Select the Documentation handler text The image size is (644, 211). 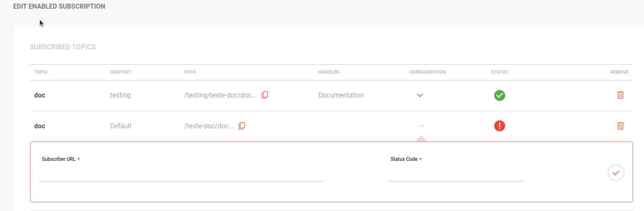pyautogui.click(x=341, y=95)
